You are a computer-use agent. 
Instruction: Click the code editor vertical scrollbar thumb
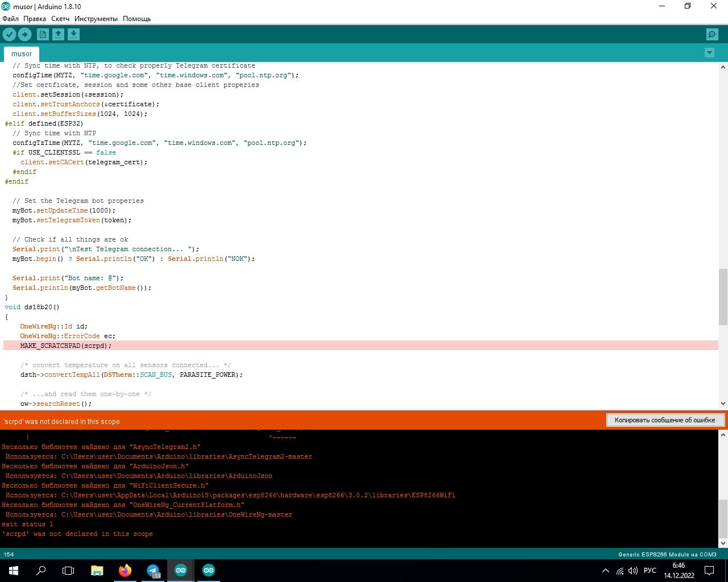click(x=723, y=297)
